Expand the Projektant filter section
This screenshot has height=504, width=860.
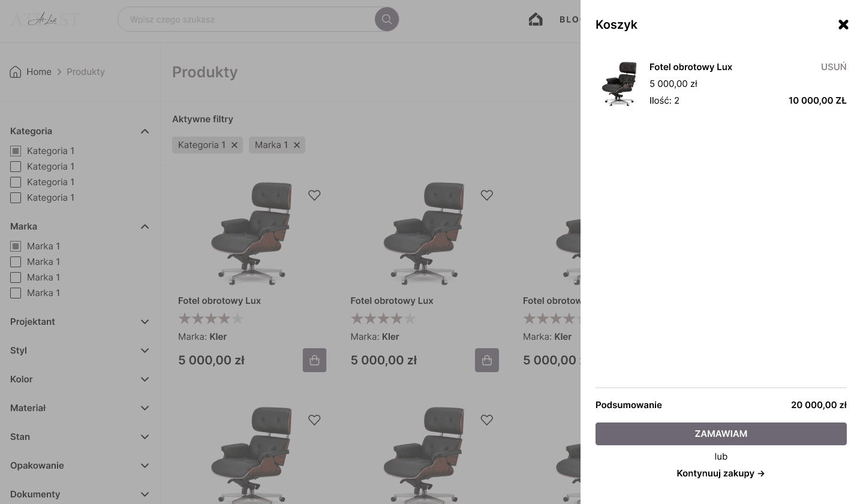145,322
